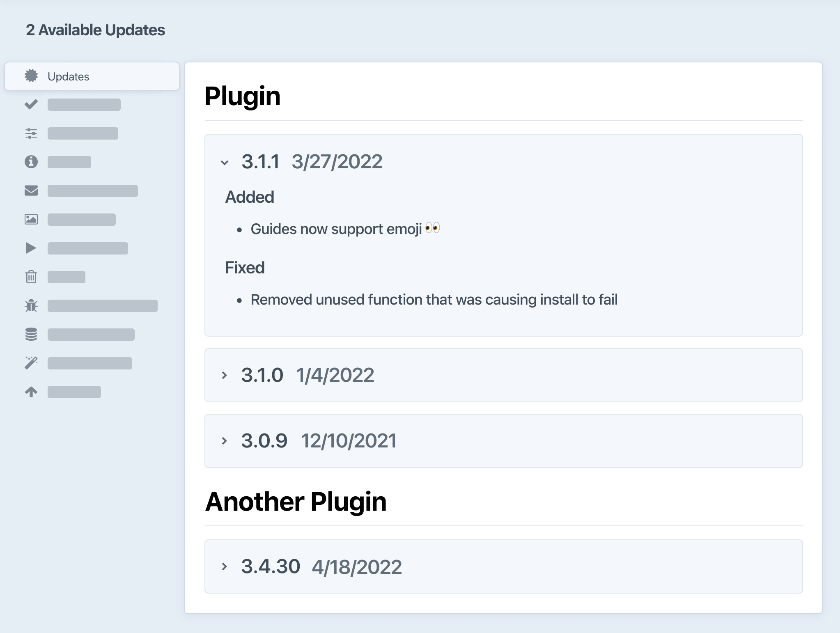This screenshot has width=840, height=633.
Task: Click the 2 Available Updates title
Action: [x=95, y=30]
